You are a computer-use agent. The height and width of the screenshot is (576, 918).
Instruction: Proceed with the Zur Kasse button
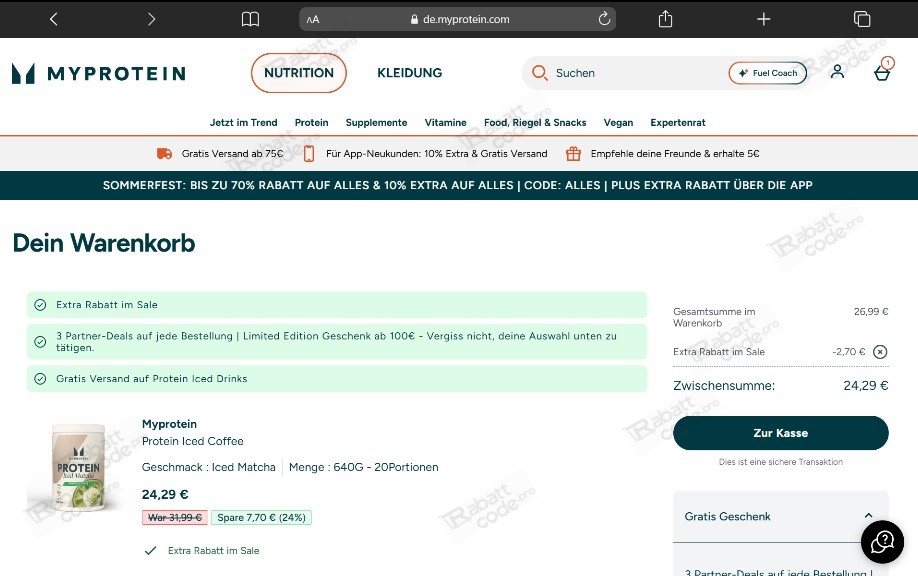(x=780, y=433)
